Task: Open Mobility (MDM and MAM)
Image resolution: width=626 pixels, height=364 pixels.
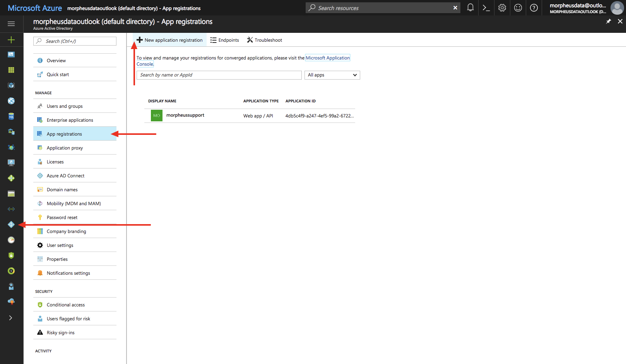Action: coord(75,204)
